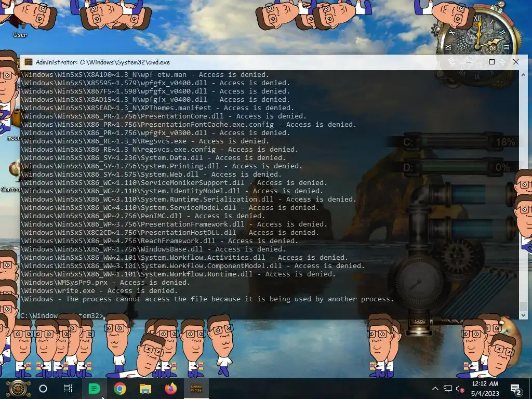Close the Command Prompt window
Image resolution: width=532 pixels, height=399 pixels.
[516, 62]
